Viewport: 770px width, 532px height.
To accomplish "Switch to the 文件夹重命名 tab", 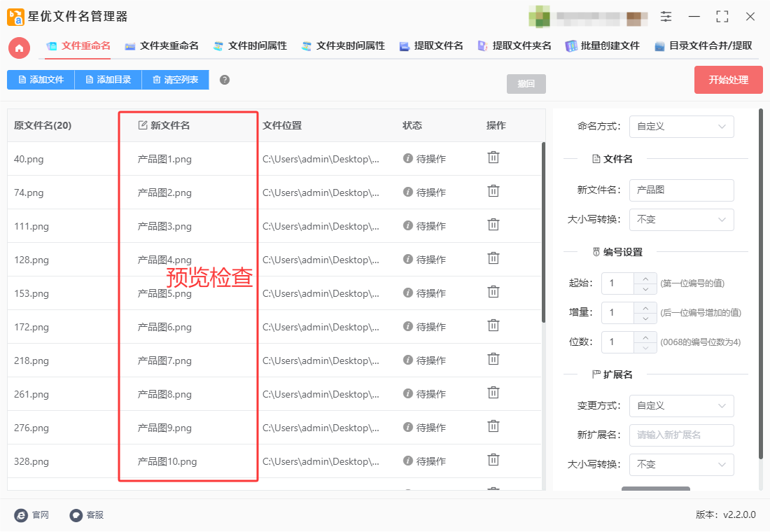I will click(162, 46).
